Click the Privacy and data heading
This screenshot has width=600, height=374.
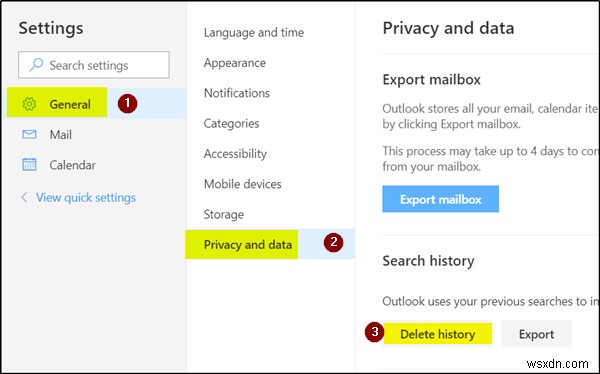coord(448,28)
